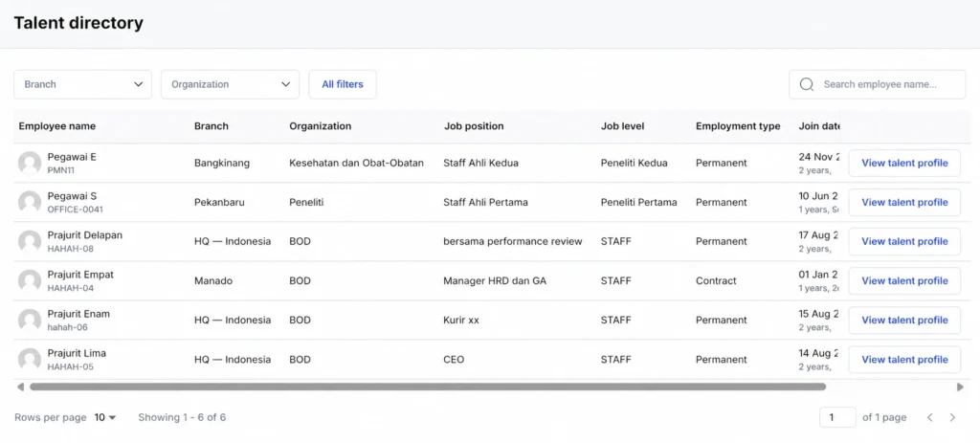The width and height of the screenshot is (980, 443).
Task: View talent profile for Prajurit Enam
Action: point(904,320)
